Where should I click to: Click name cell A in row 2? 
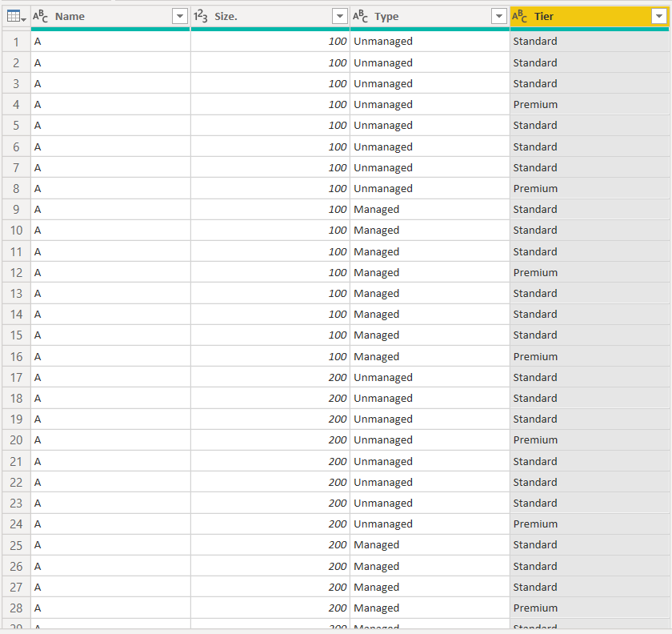point(110,63)
